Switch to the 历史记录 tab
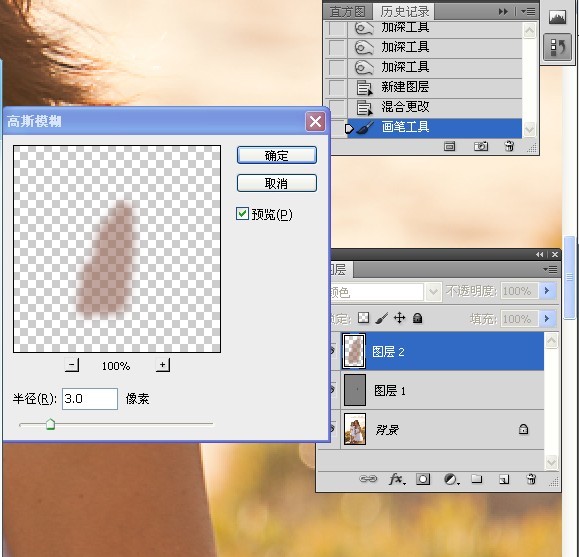Screen dimensions: 579x557 coord(405,12)
